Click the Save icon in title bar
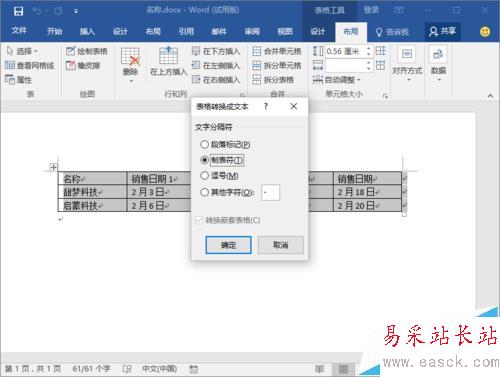 pyautogui.click(x=18, y=11)
